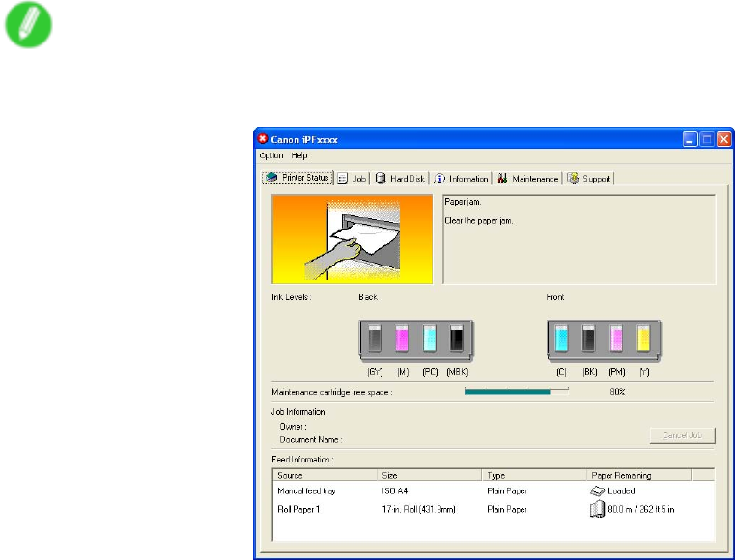This screenshot has height=560, width=735.
Task: Click the BK black ink tank icon
Action: [x=589, y=338]
